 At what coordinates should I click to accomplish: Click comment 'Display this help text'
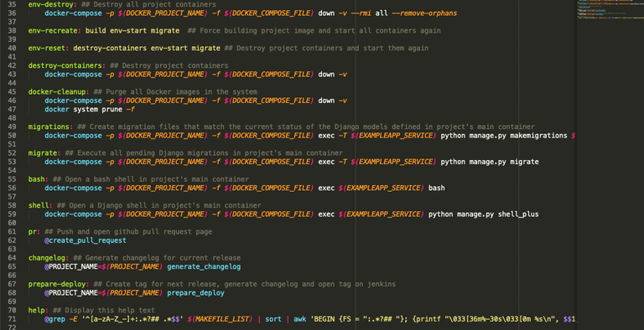click(x=110, y=311)
